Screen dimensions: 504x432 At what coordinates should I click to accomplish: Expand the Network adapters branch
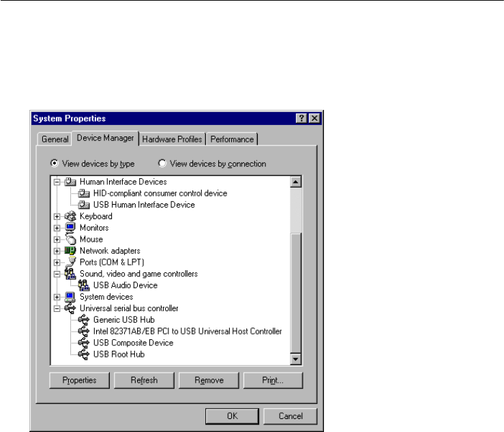click(57, 251)
